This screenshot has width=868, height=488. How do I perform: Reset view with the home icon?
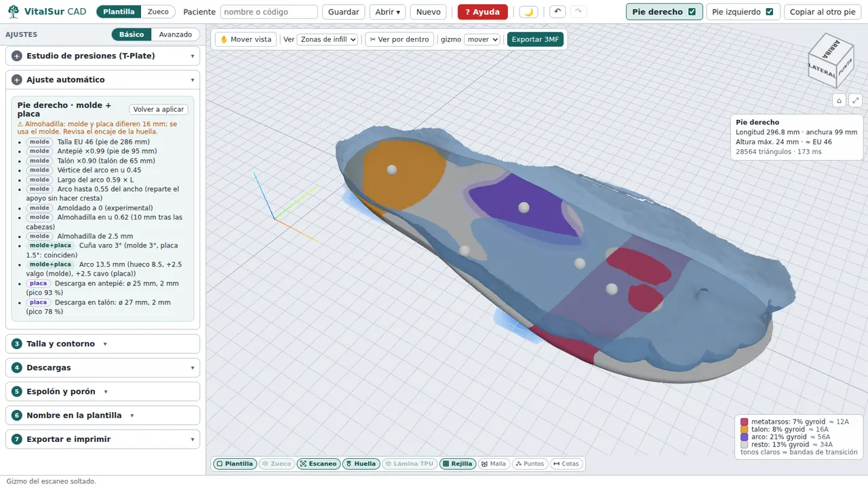pyautogui.click(x=839, y=100)
